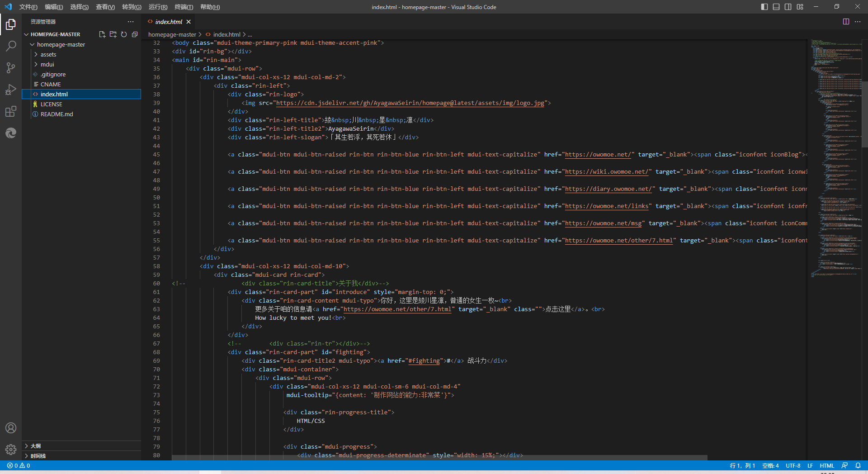Collapse all folders in explorer

tap(135, 34)
